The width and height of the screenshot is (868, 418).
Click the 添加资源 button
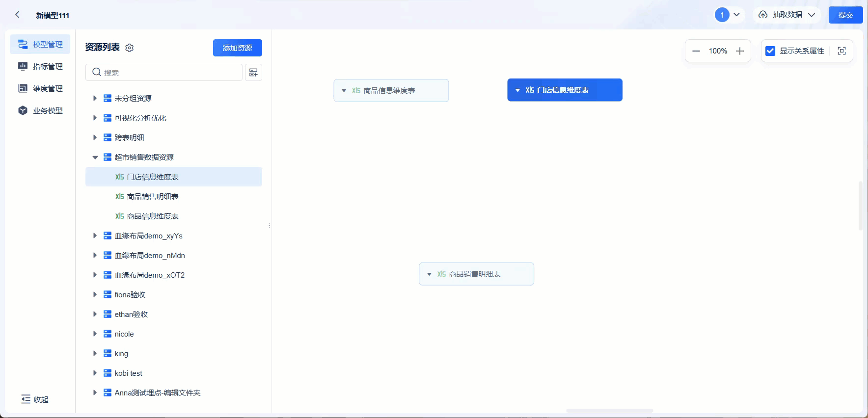238,48
